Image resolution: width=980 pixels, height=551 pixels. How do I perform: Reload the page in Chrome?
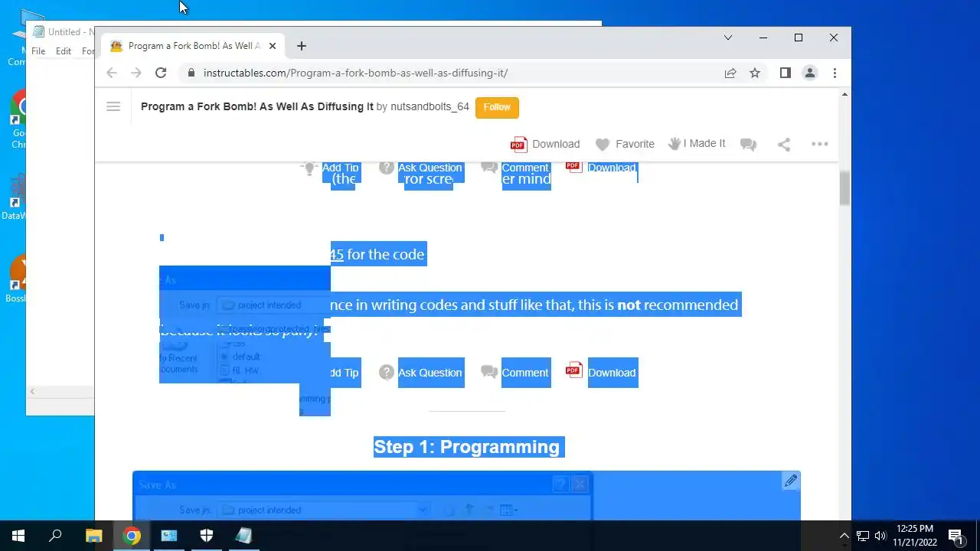161,73
